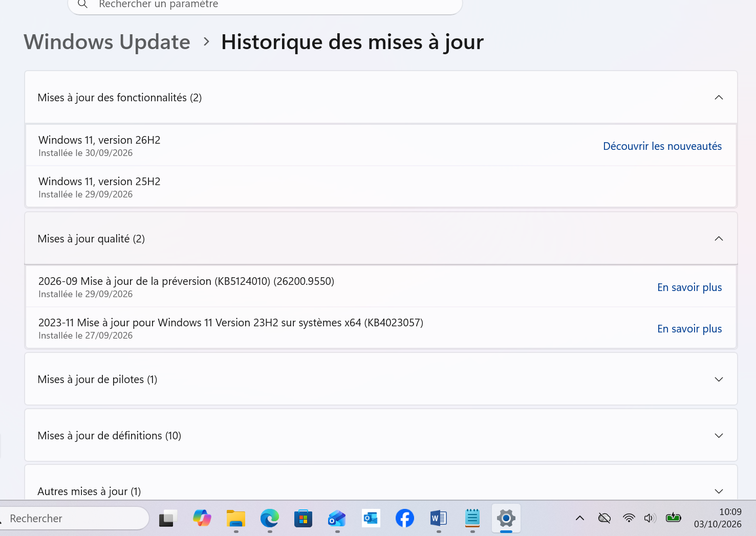Click the Settings gear taskbar icon
The height and width of the screenshot is (536, 756).
click(506, 519)
